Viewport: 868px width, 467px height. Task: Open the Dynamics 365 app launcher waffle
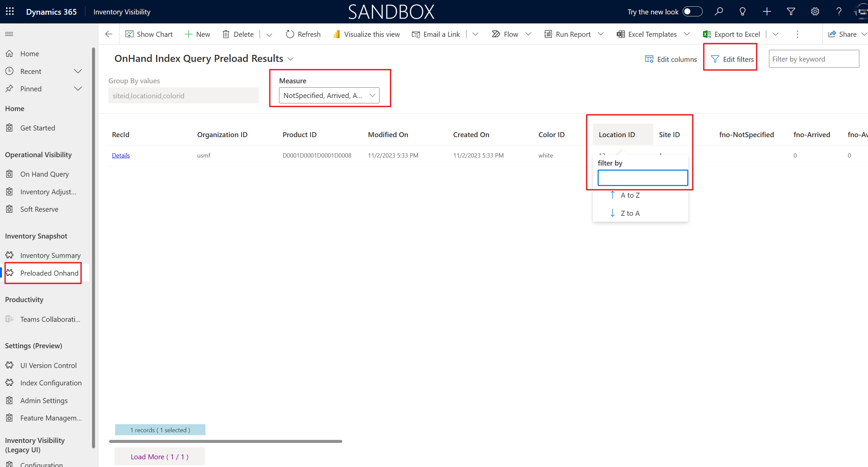point(10,11)
